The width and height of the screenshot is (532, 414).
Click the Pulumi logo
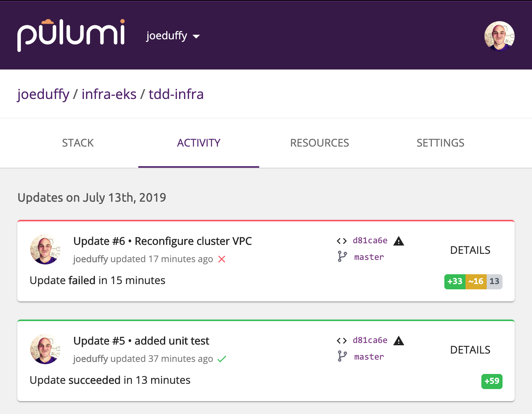[x=71, y=35]
